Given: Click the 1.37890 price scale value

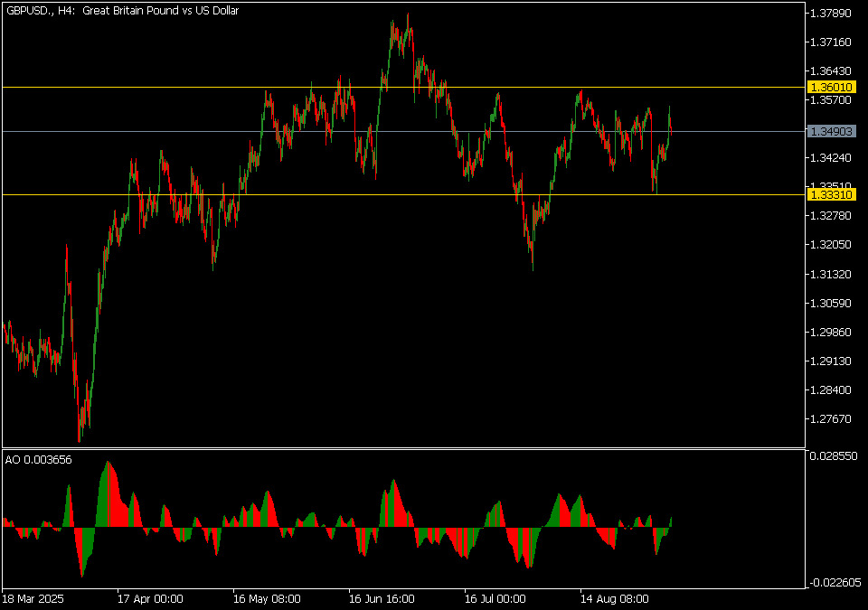Looking at the screenshot, I should click(831, 14).
